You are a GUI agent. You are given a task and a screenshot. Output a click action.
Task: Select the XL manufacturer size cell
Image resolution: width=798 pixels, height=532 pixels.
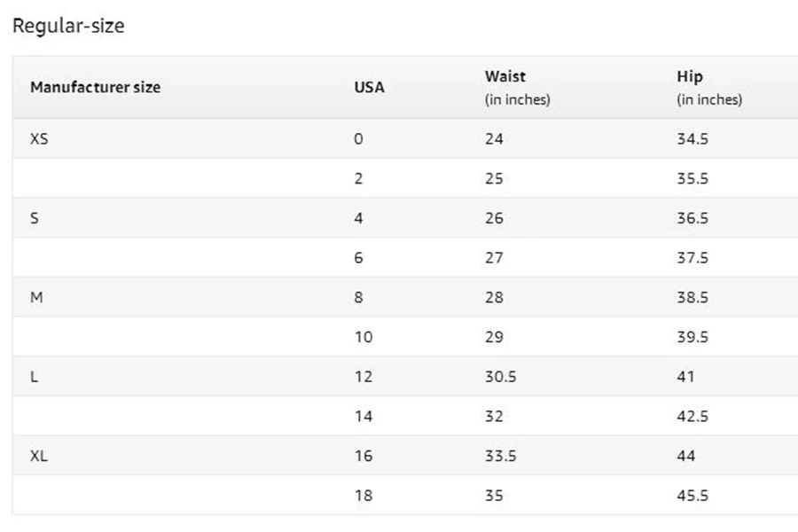point(39,456)
